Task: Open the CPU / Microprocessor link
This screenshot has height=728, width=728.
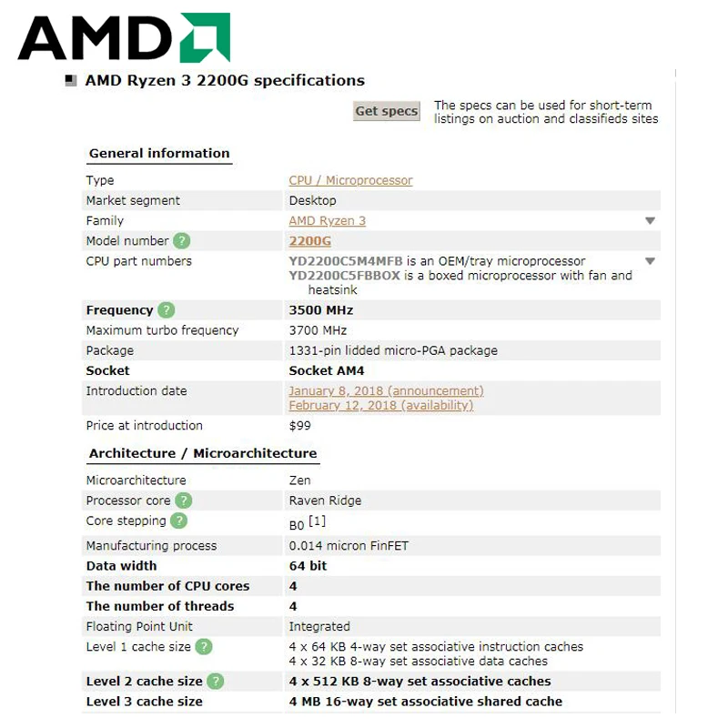Action: click(x=350, y=180)
